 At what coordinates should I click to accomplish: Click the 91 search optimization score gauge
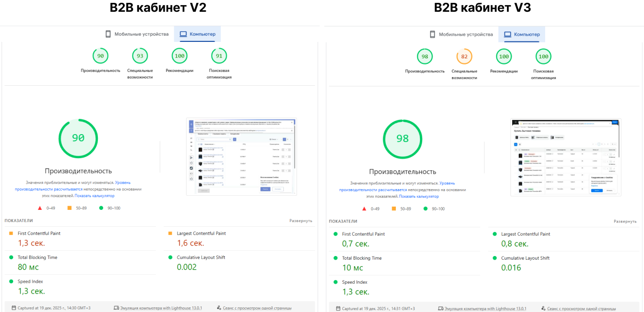pyautogui.click(x=219, y=56)
